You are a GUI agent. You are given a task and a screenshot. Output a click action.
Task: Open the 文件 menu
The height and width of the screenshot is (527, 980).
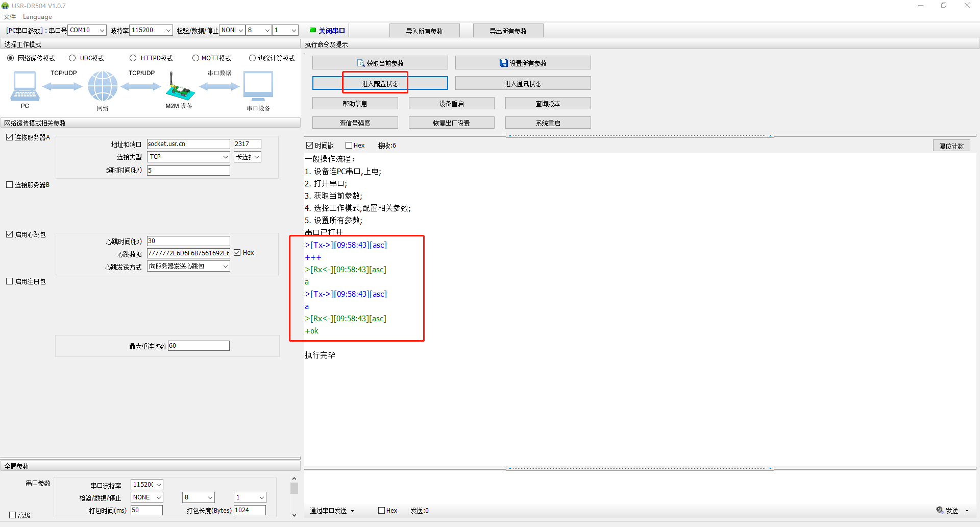point(10,17)
